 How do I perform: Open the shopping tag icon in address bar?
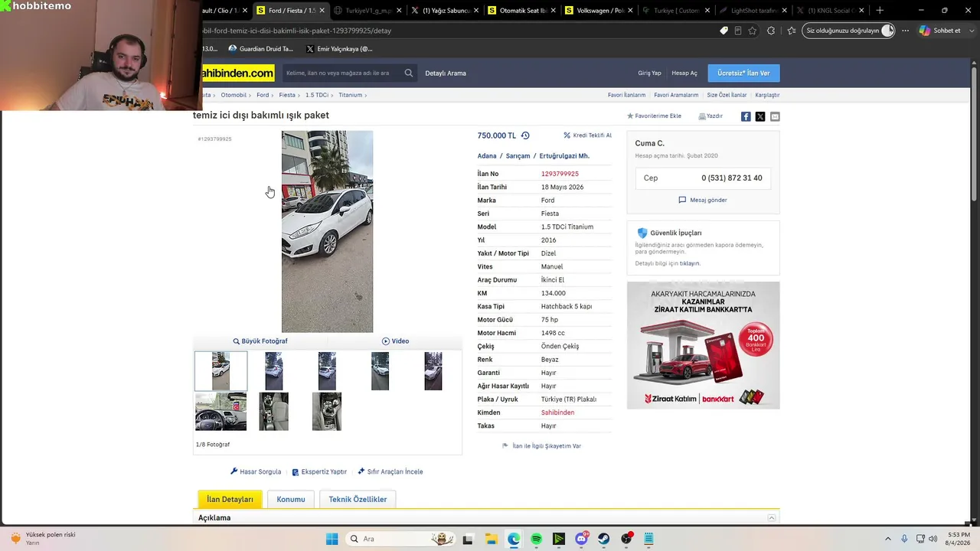click(724, 31)
